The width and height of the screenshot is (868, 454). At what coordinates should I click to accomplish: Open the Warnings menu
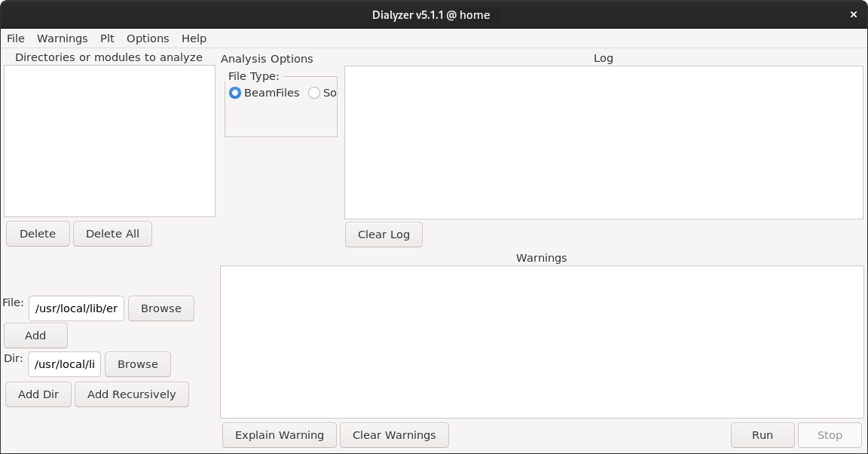point(63,38)
